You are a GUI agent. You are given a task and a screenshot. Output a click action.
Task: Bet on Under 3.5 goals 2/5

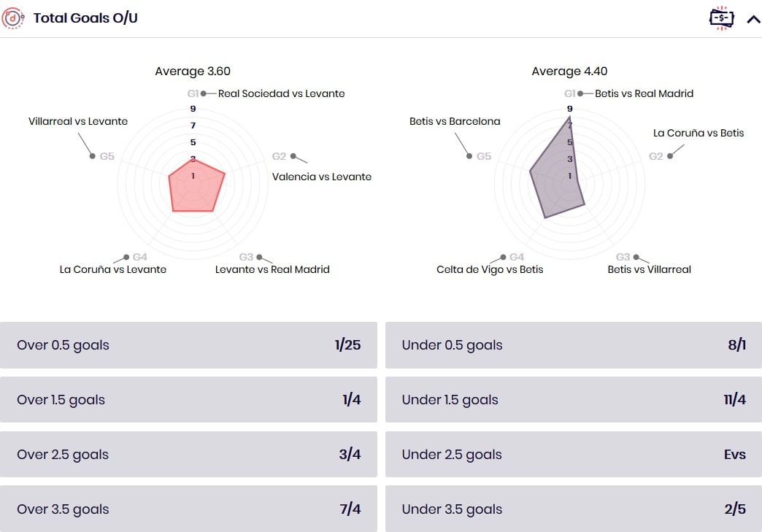pos(573,509)
